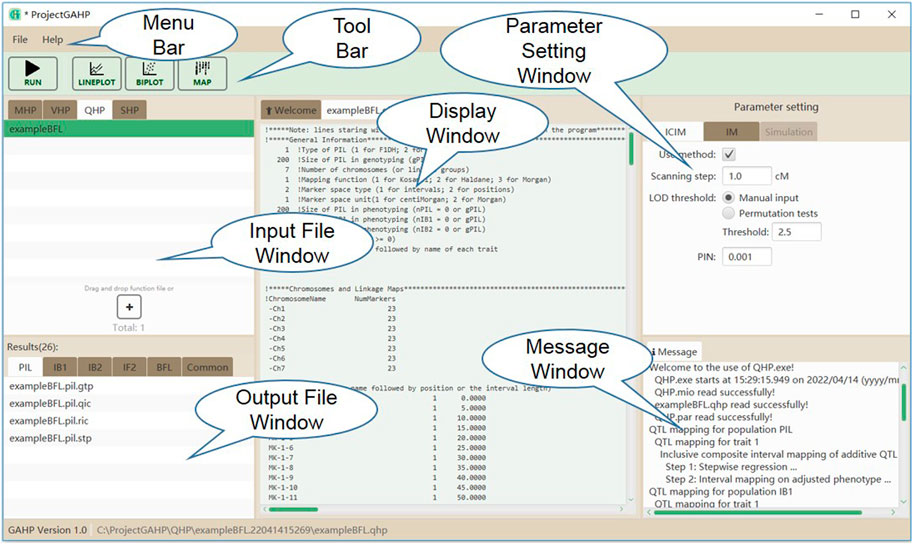
Task: Minimize the ProjectGAHP window
Action: point(819,14)
